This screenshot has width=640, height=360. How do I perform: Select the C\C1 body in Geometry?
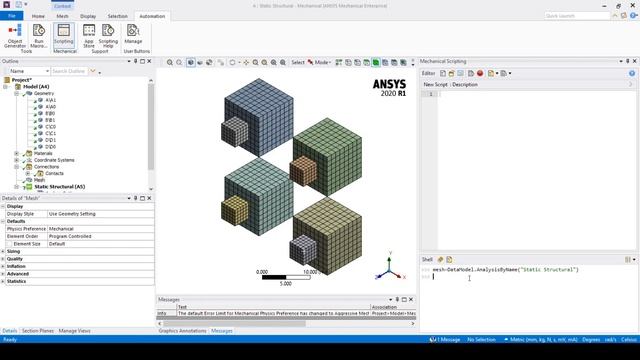pyautogui.click(x=51, y=133)
